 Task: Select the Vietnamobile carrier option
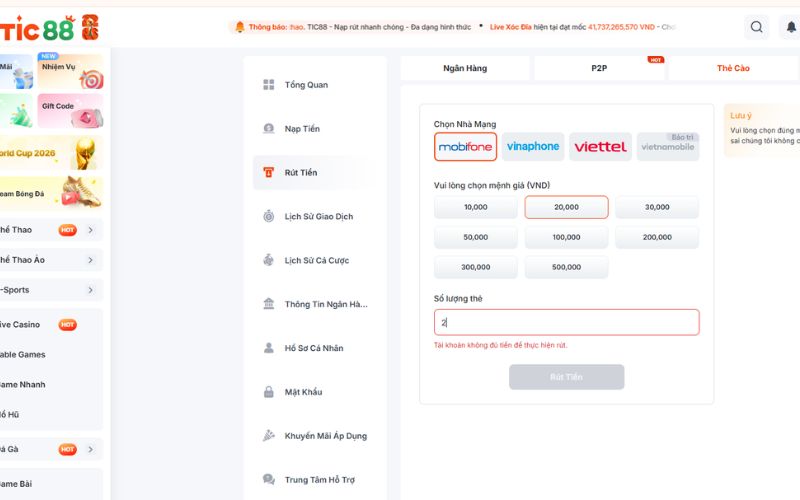point(668,147)
